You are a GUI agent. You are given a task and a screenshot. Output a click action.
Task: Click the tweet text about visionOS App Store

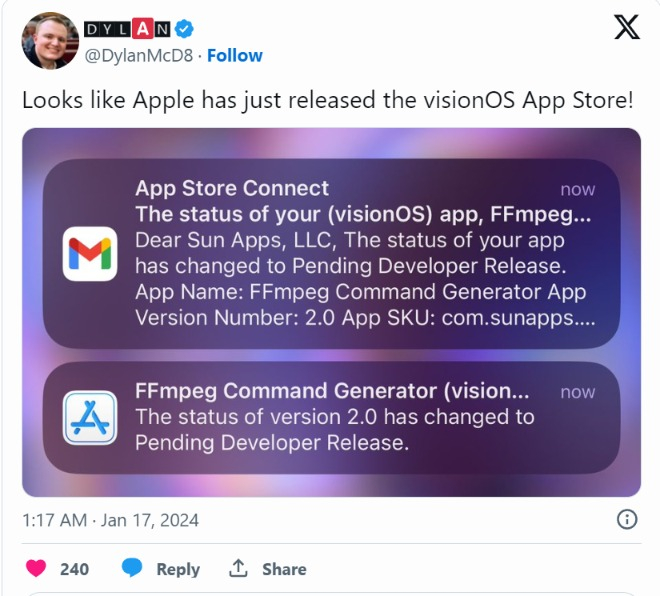click(328, 100)
